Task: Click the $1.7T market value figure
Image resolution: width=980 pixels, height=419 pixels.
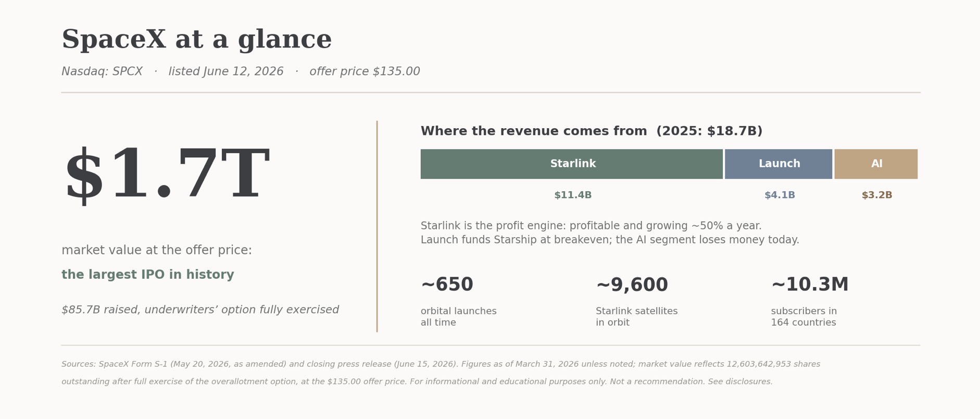Action: [167, 176]
